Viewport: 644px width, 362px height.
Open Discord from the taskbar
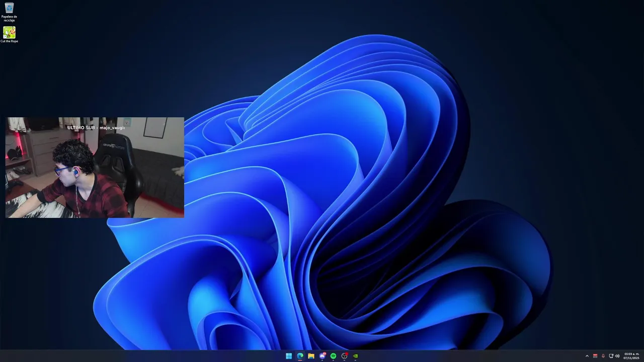pyautogui.click(x=323, y=356)
